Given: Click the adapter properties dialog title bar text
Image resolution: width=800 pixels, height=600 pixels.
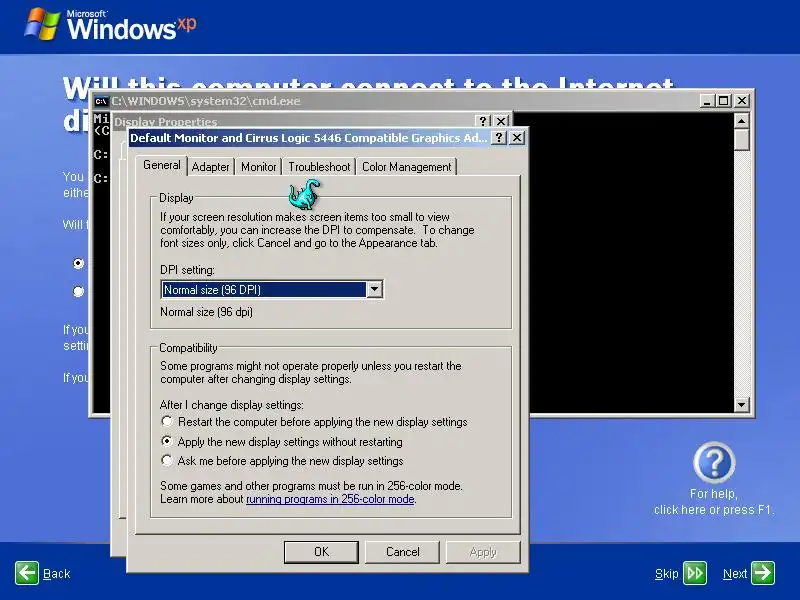Looking at the screenshot, I should [x=309, y=138].
